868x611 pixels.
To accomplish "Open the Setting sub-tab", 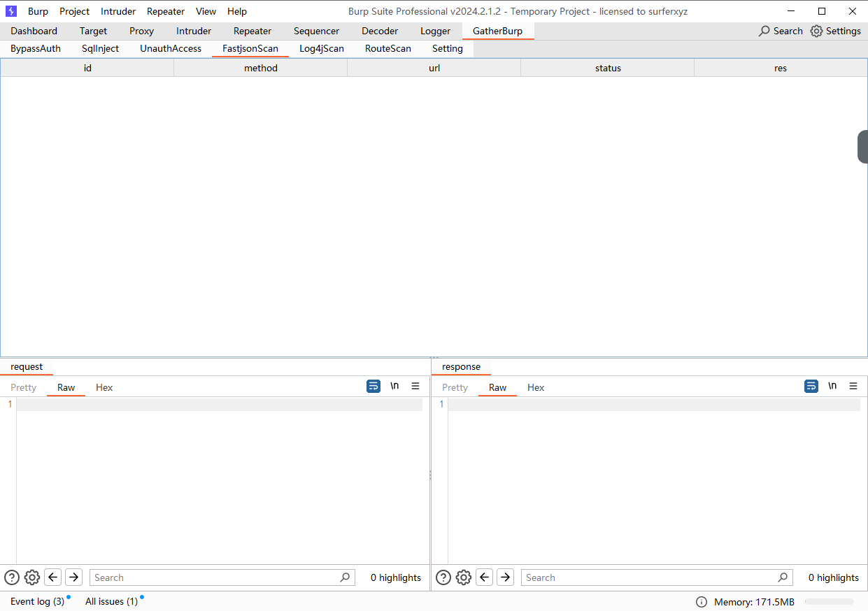I will (448, 48).
